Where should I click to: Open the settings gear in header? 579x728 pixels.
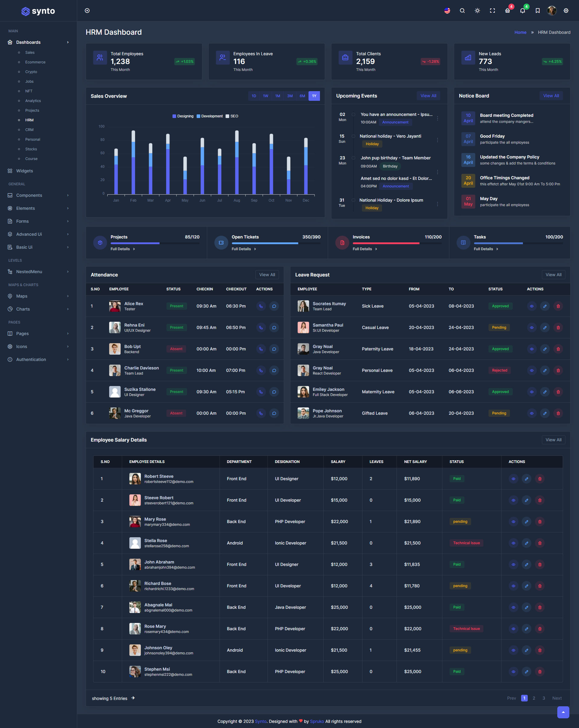(566, 11)
